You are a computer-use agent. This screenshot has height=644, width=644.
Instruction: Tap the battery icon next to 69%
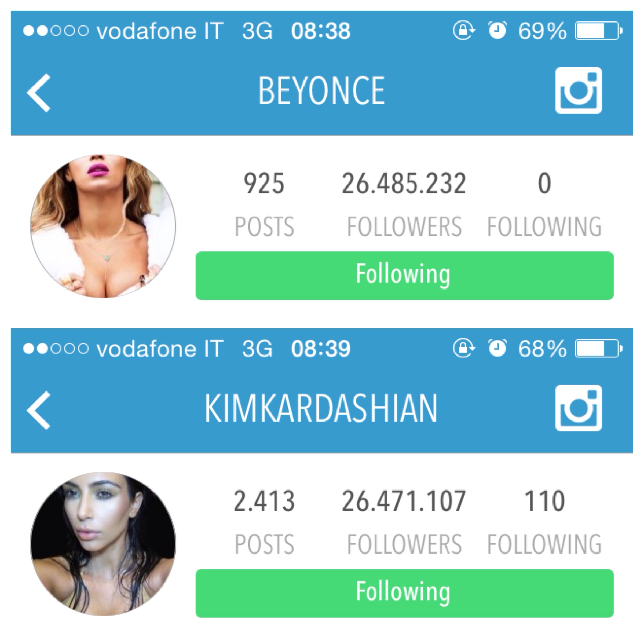click(599, 31)
